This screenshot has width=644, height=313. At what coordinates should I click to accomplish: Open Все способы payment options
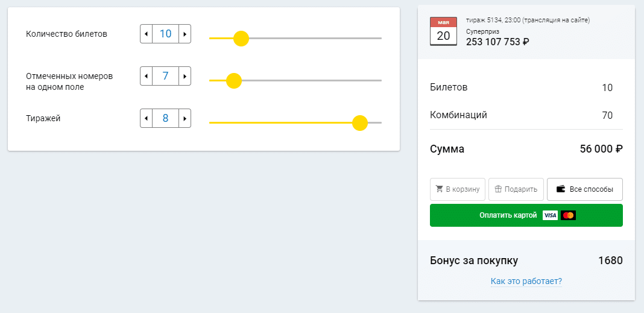[x=585, y=189]
